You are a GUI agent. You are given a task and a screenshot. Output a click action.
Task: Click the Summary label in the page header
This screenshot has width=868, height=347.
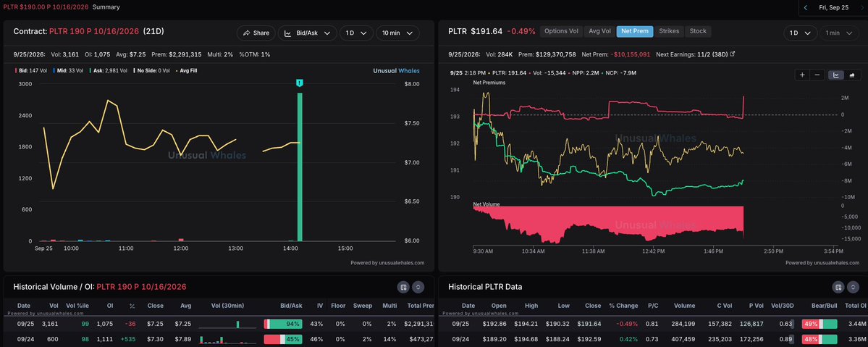click(106, 7)
